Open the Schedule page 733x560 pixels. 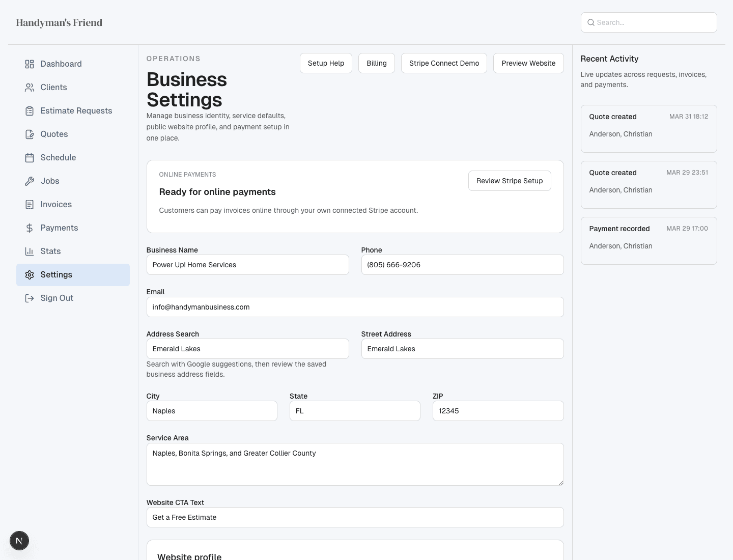pos(73,158)
